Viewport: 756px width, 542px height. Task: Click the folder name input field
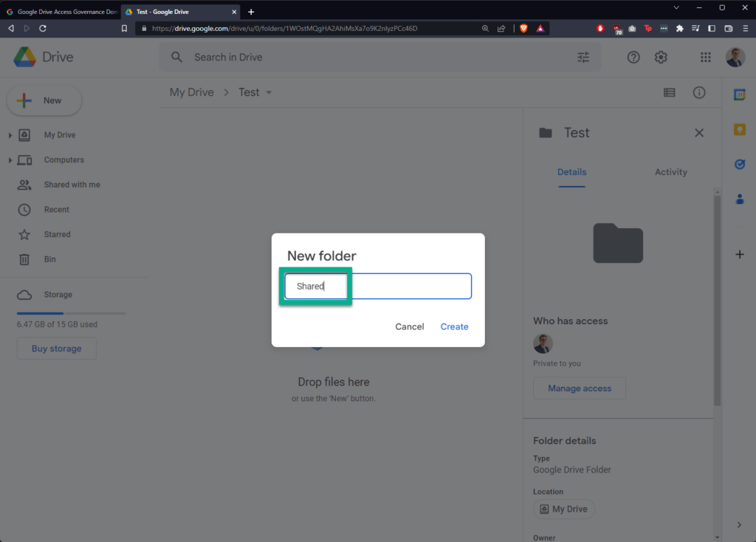tap(378, 286)
